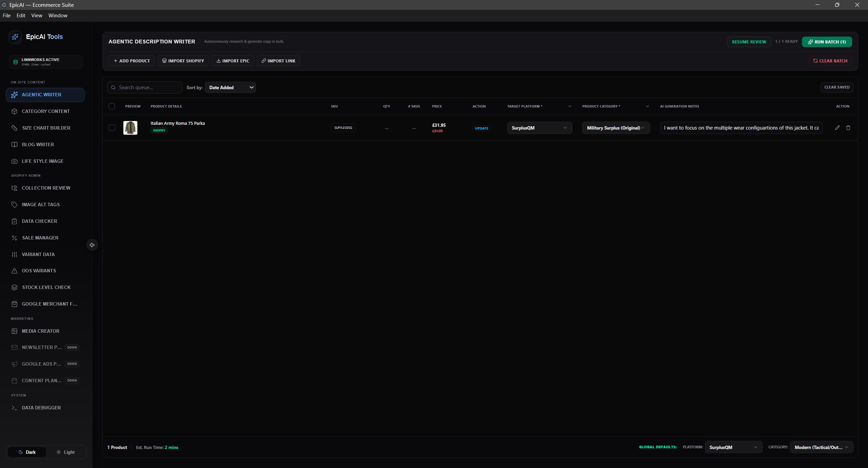Screen dimensions: 868x468
Task: Click the Import Shopify button
Action: tap(183, 61)
